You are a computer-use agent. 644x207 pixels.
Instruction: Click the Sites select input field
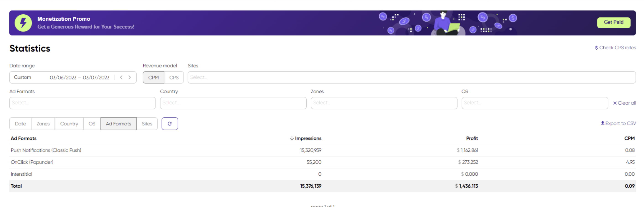[411, 77]
